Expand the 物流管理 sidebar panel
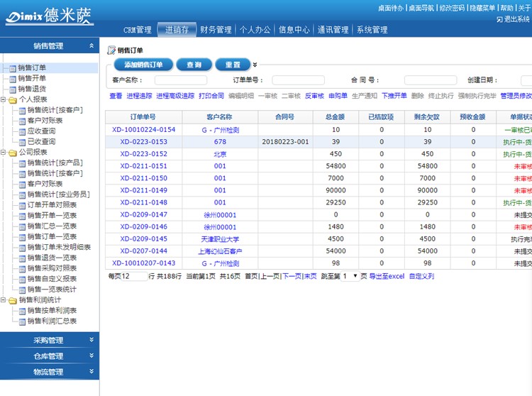 [92, 371]
